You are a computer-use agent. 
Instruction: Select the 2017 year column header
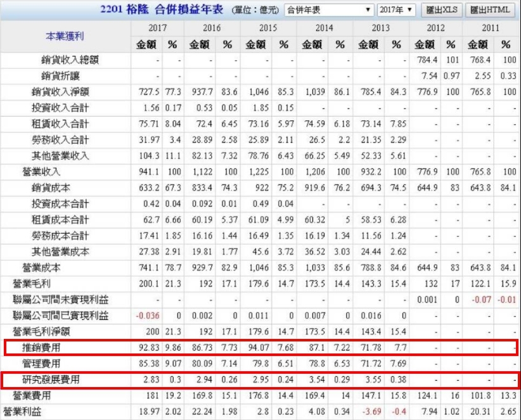tap(157, 28)
